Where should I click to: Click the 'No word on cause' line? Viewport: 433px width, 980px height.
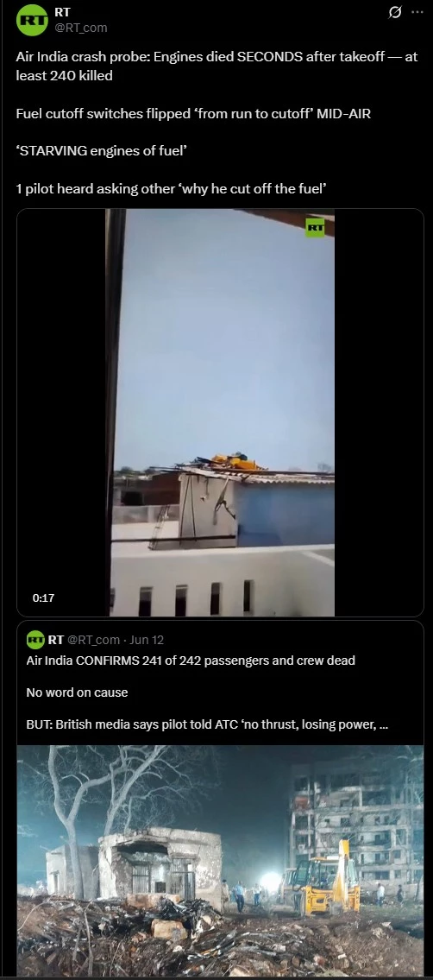(77, 692)
